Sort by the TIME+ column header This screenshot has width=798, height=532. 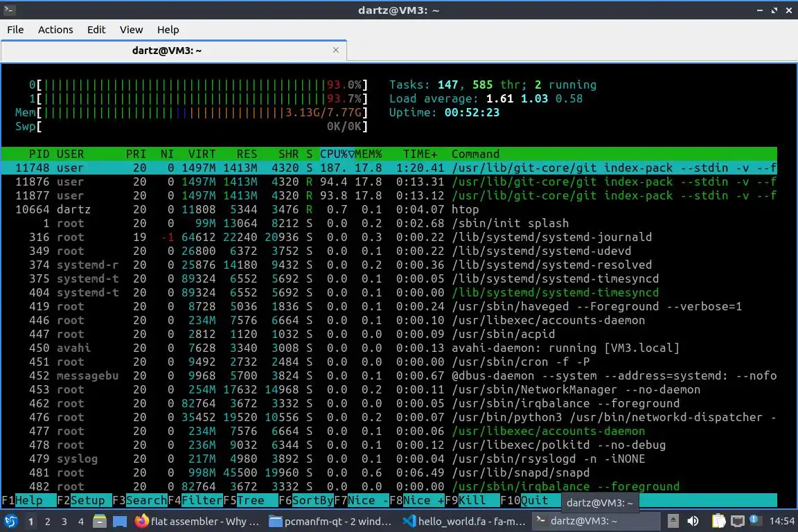click(420, 154)
